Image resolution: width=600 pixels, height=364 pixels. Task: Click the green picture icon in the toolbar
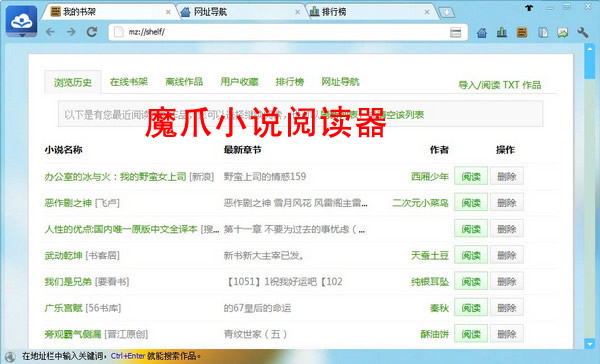pyautogui.click(x=562, y=33)
